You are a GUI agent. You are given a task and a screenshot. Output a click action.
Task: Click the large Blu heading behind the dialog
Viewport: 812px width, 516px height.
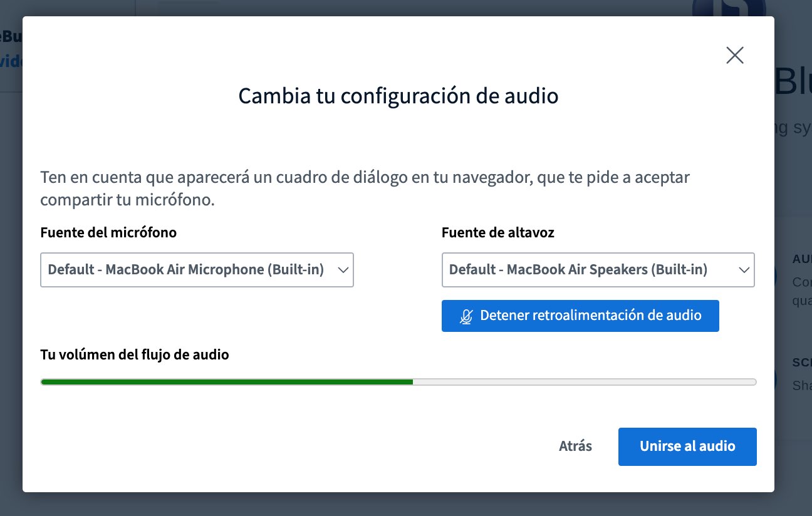tap(793, 81)
